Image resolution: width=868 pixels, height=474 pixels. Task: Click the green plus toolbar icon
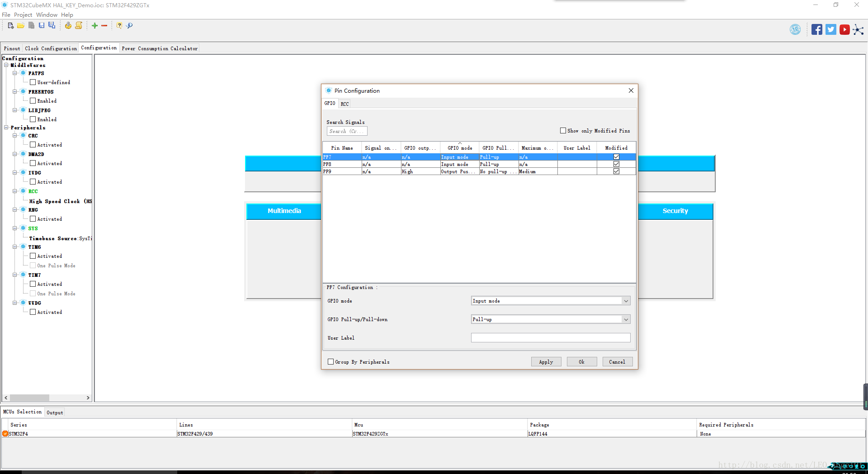(94, 26)
